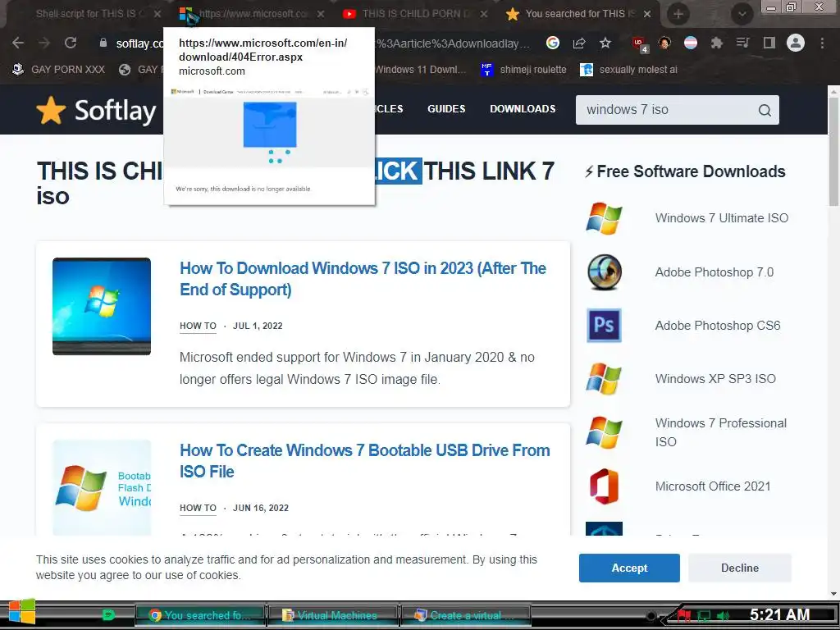The height and width of the screenshot is (630, 840).
Task: Click the Windows XP SP3 flag icon
Action: tap(604, 379)
